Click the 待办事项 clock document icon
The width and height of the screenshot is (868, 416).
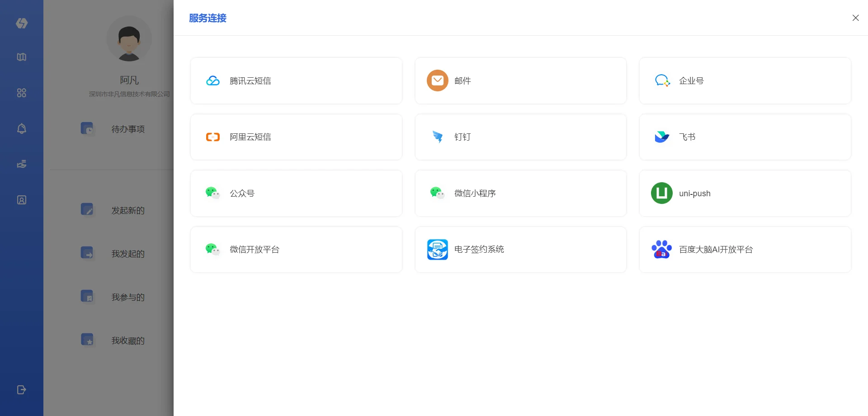tap(87, 128)
